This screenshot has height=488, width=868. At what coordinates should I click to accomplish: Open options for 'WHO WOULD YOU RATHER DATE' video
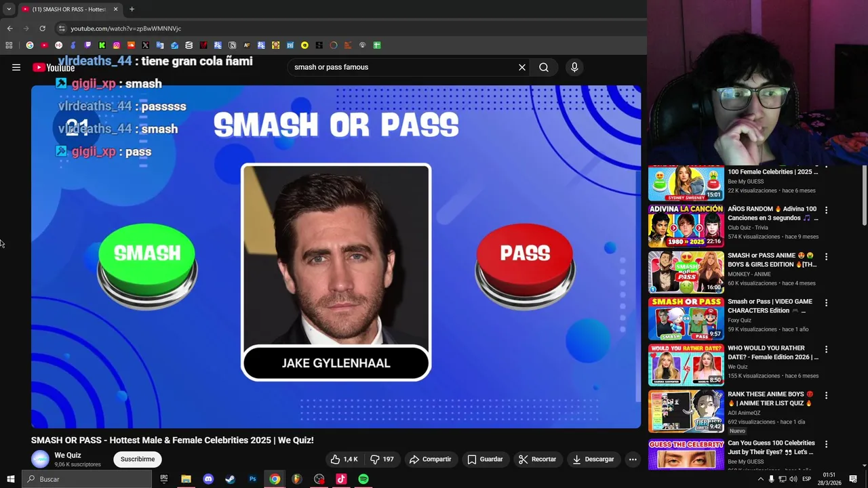click(826, 349)
